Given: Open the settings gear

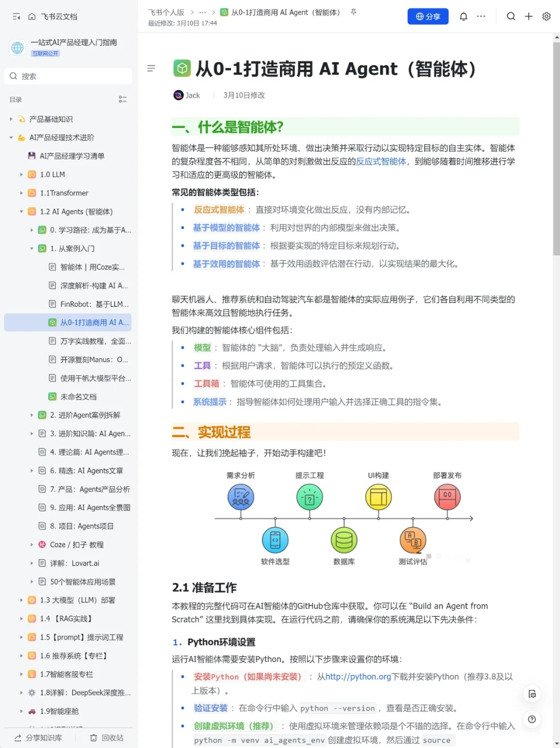Looking at the screenshot, I should 546,16.
